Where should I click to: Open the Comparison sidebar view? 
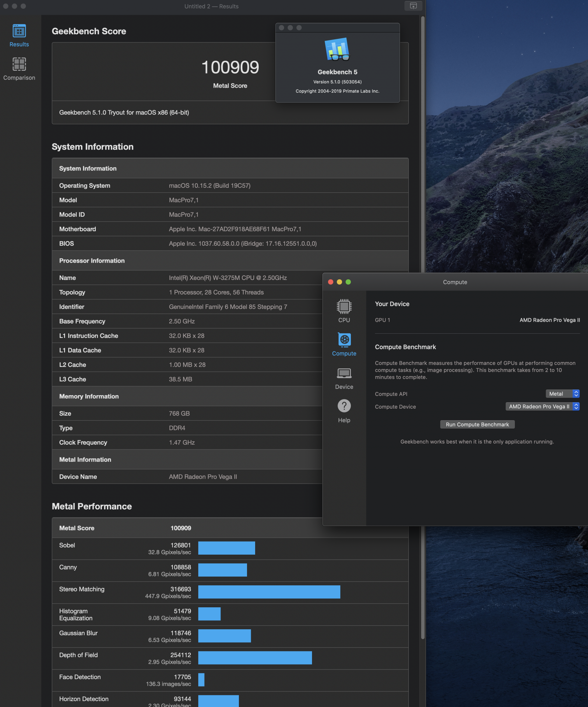coord(19,69)
